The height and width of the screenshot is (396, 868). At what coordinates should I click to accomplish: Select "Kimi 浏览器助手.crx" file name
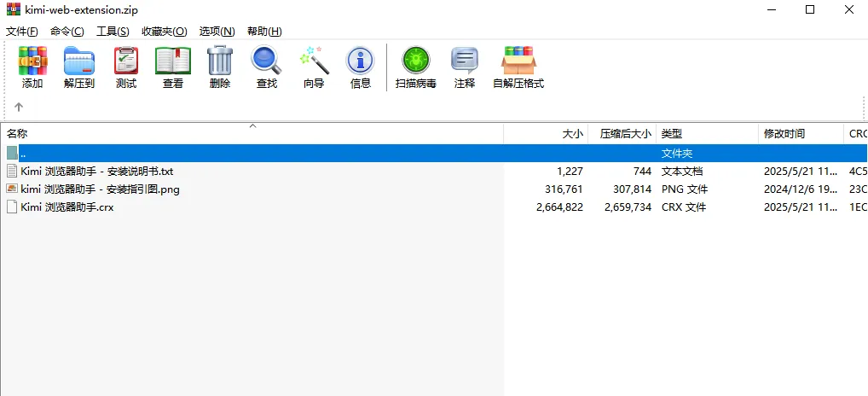[67, 207]
